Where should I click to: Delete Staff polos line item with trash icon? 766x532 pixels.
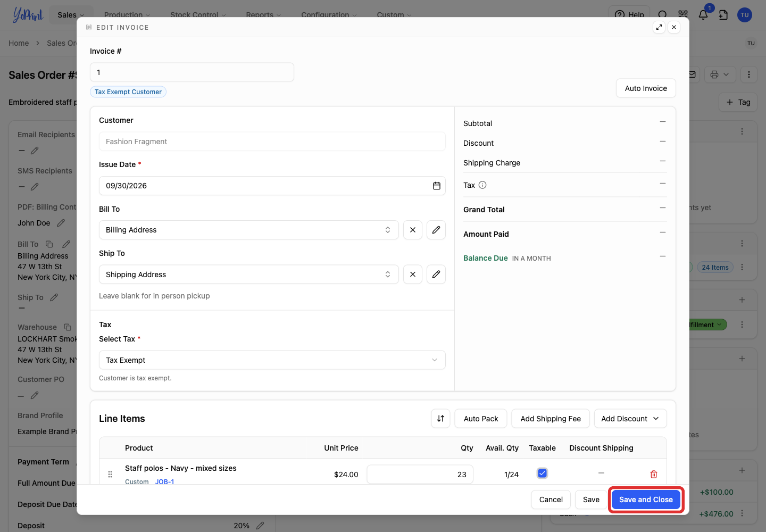point(654,474)
